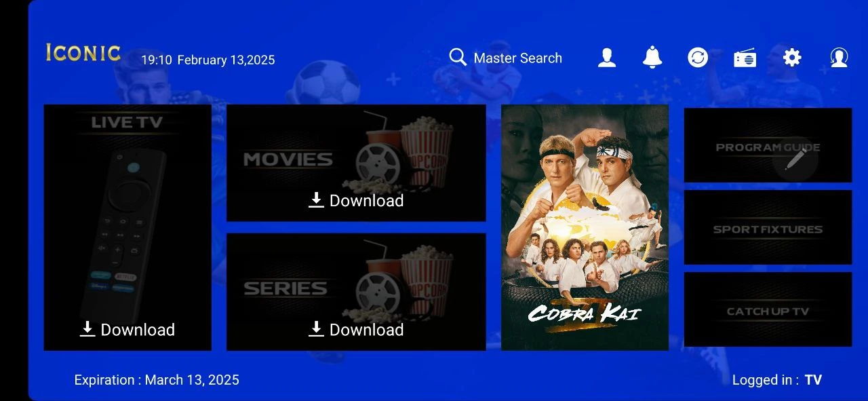
Task: Open Sport Fixtures tile
Action: click(768, 227)
